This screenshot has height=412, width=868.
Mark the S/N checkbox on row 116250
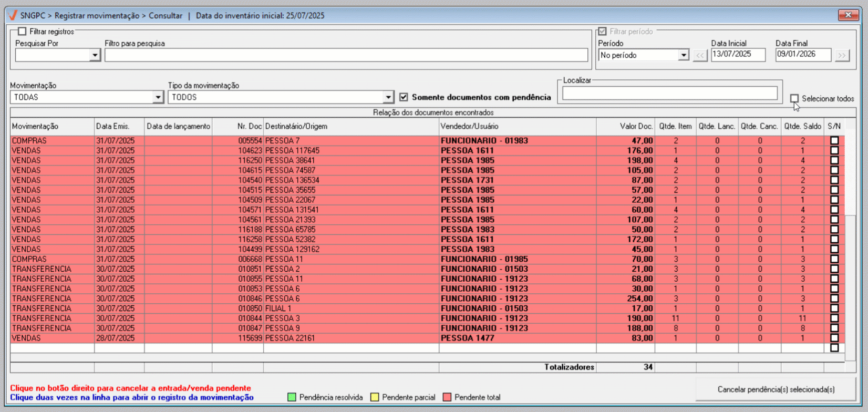(x=834, y=160)
